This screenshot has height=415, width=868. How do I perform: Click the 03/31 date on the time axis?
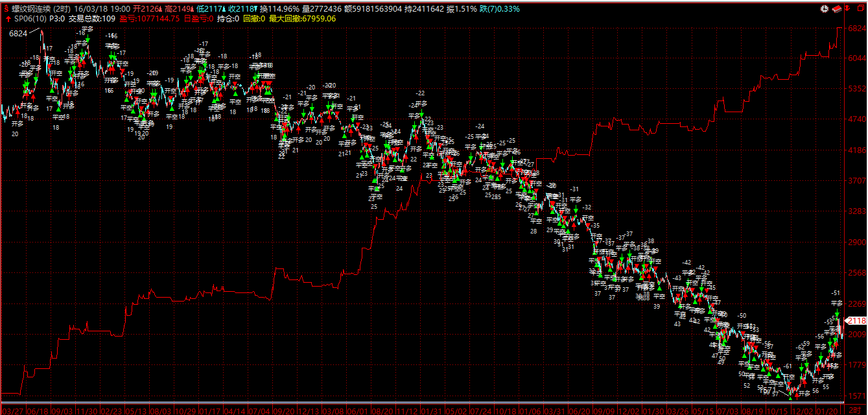point(554,410)
